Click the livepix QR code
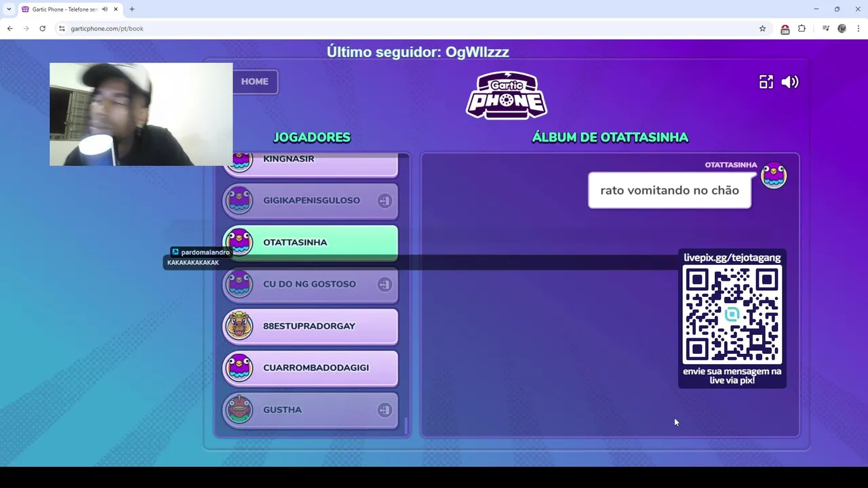This screenshot has width=868, height=488. 732,314
